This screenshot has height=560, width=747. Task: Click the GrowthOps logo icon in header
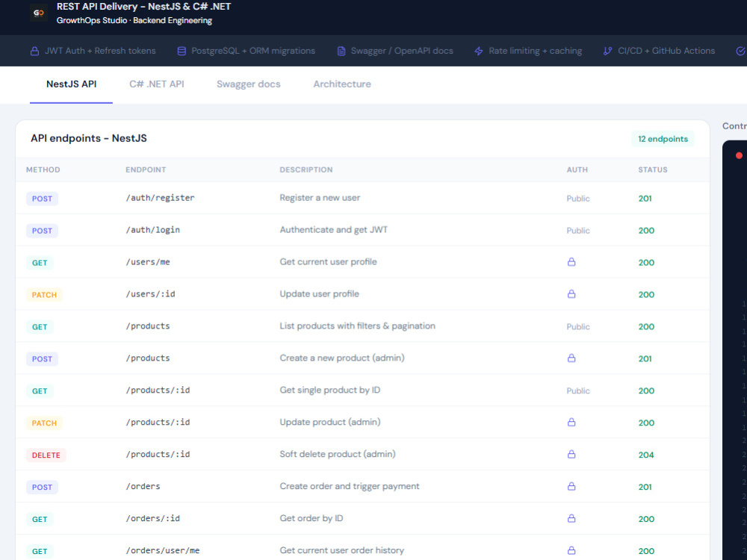click(39, 13)
